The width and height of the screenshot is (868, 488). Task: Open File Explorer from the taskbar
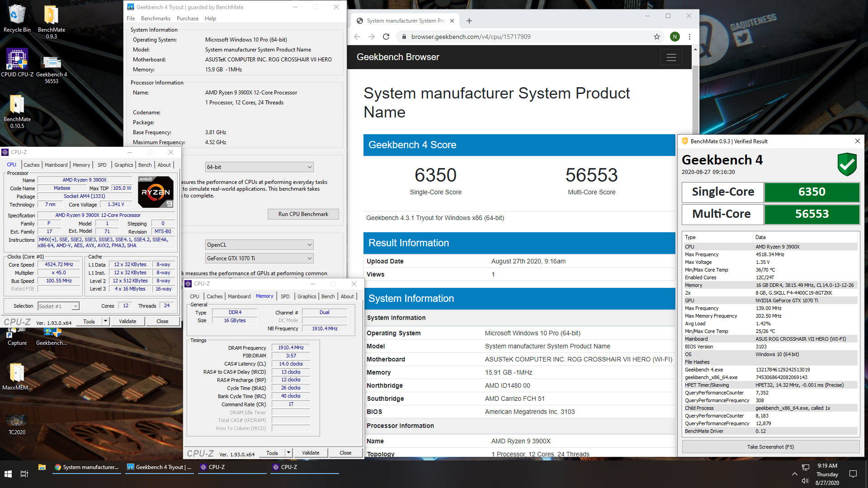42,467
